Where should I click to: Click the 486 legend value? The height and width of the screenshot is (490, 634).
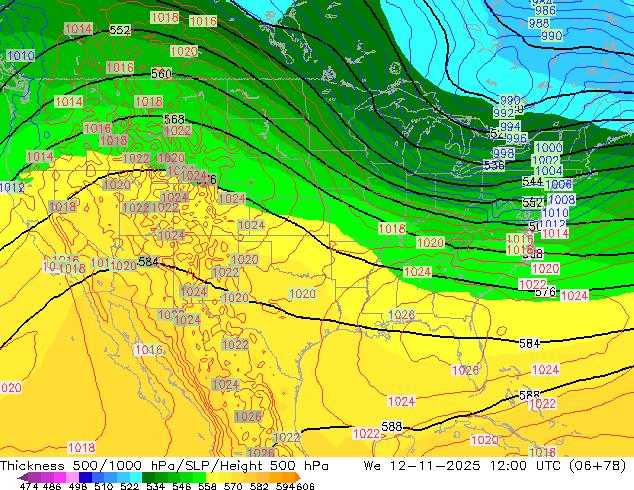point(51,486)
